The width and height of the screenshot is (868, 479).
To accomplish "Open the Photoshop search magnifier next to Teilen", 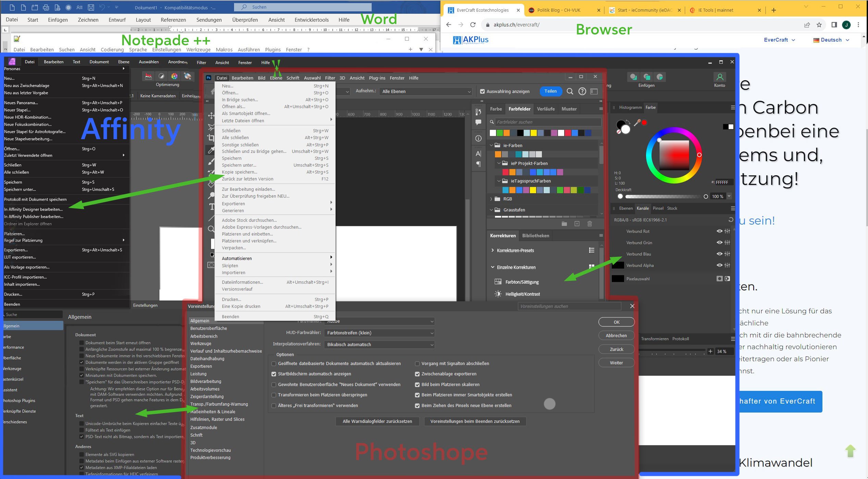I will click(x=570, y=91).
